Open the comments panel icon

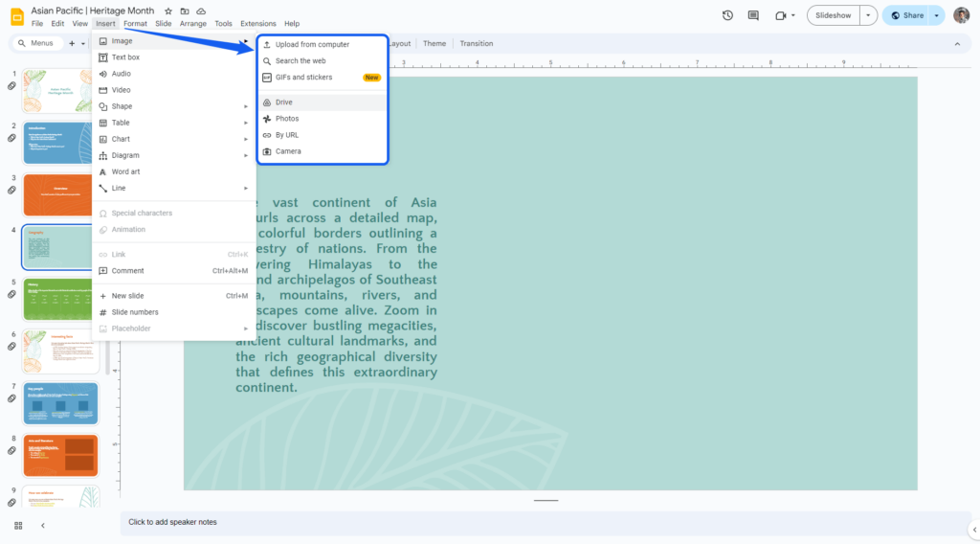pos(753,15)
